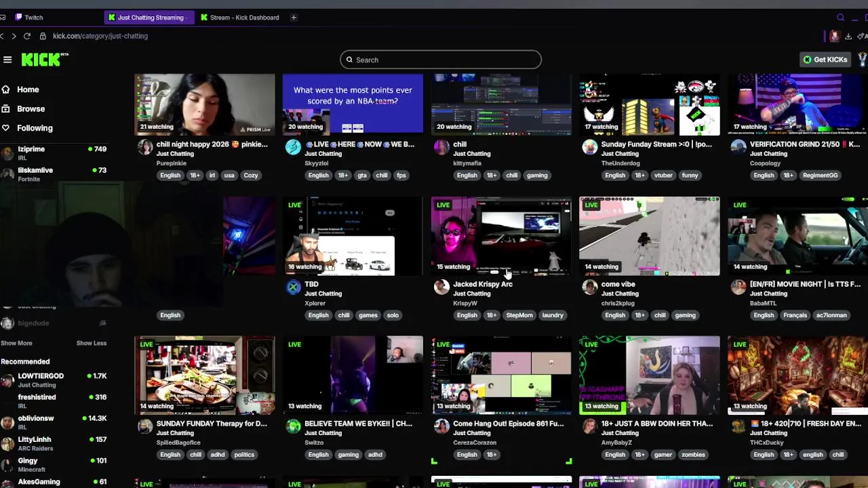Open CerezaCorazon channel avatar
868x488 pixels.
(x=441, y=427)
